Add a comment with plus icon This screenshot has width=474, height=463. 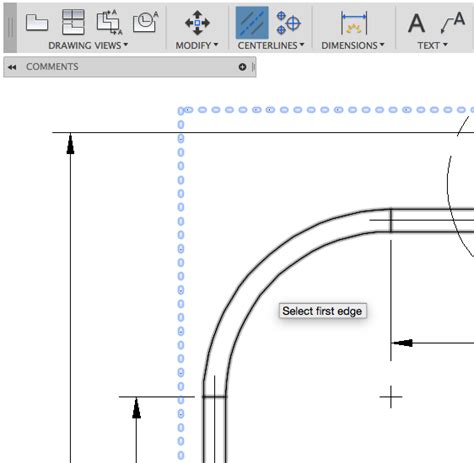pyautogui.click(x=242, y=67)
